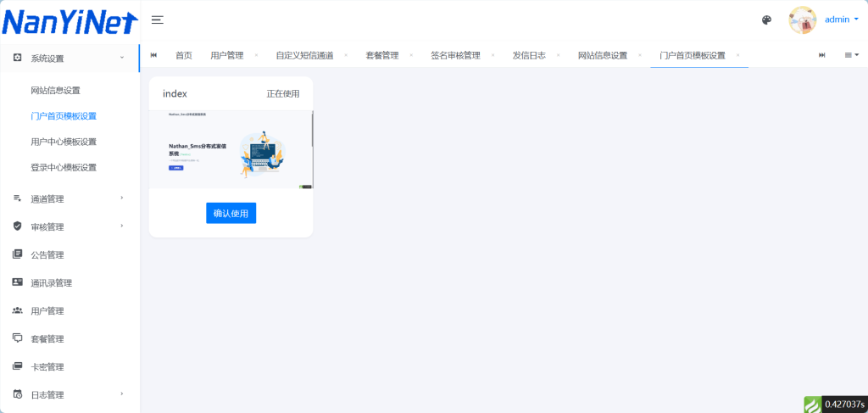Expand the 通道管理 submenu arrow

(x=122, y=198)
